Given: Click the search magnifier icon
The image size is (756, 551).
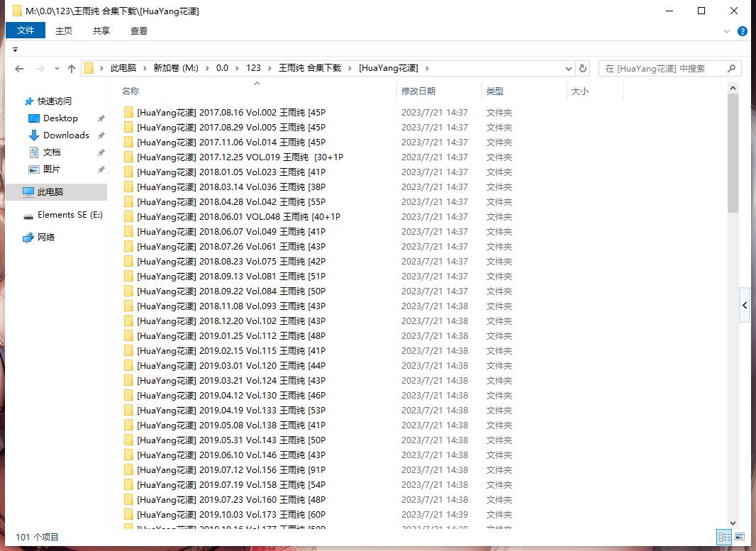Looking at the screenshot, I should [x=731, y=69].
